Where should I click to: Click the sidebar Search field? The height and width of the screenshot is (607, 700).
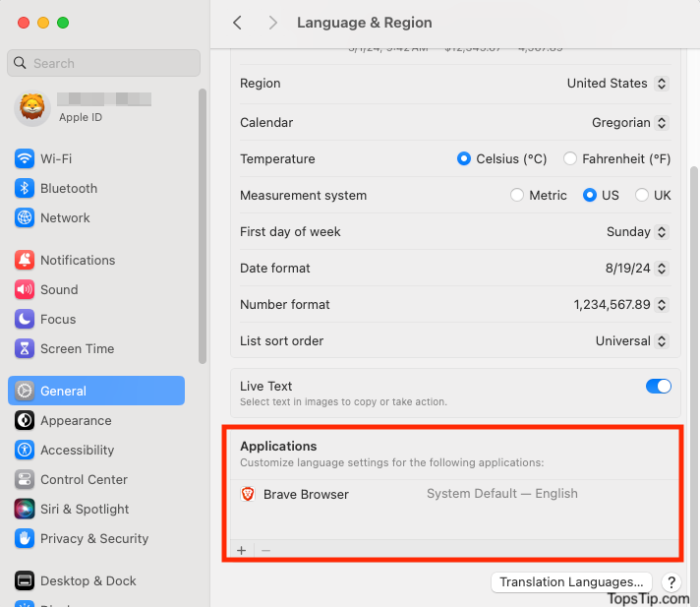103,63
